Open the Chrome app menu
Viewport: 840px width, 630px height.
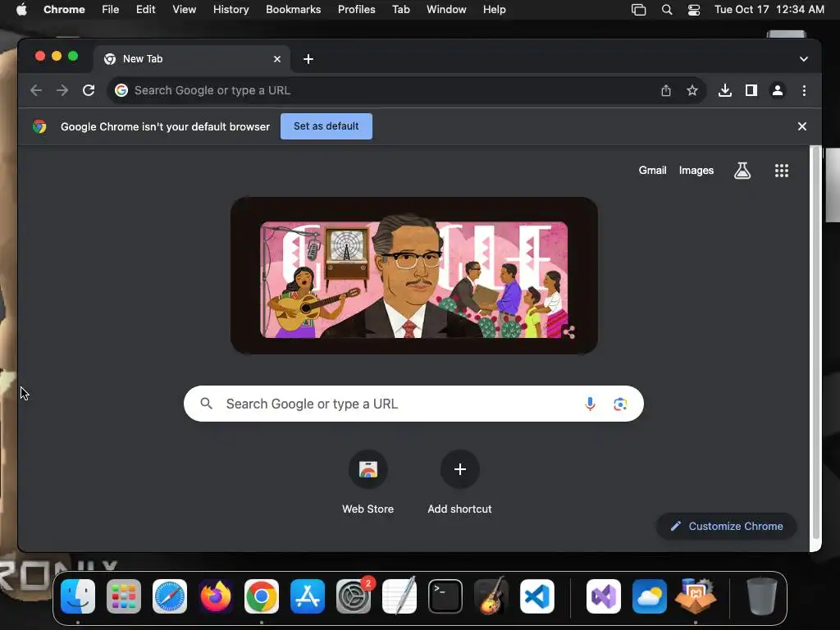(64, 10)
